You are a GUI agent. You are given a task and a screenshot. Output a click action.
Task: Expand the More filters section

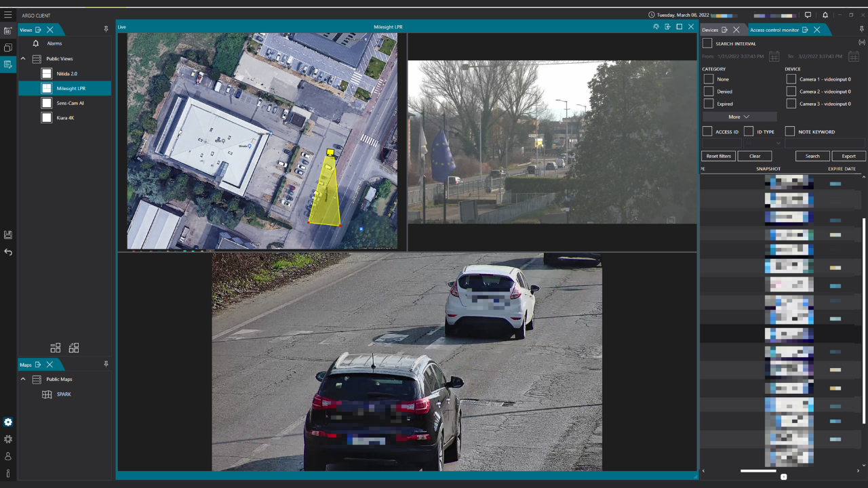(x=738, y=117)
